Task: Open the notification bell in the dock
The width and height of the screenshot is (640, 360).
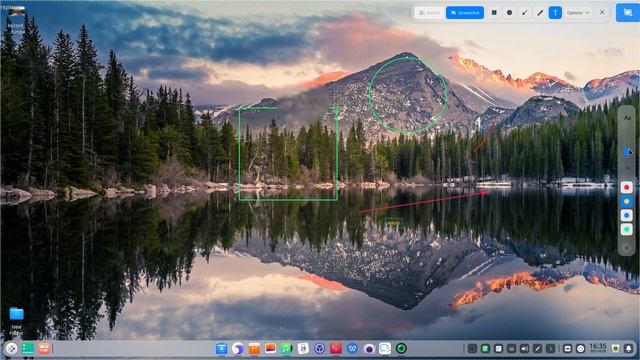Action: (629, 349)
